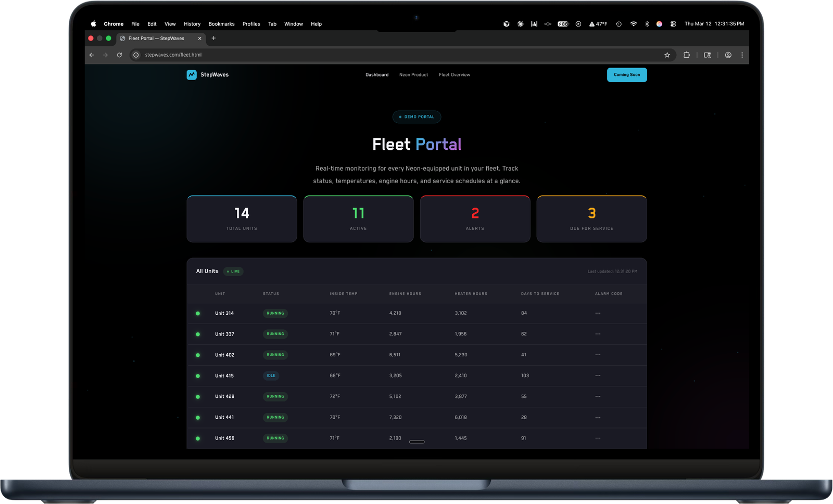Click the Coming Soon button
833x504 pixels.
pos(627,74)
